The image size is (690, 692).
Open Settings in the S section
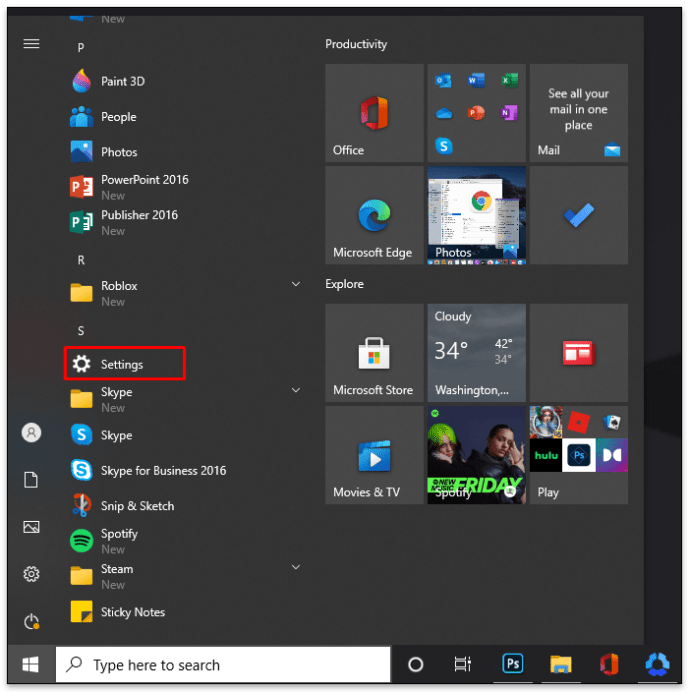point(125,364)
